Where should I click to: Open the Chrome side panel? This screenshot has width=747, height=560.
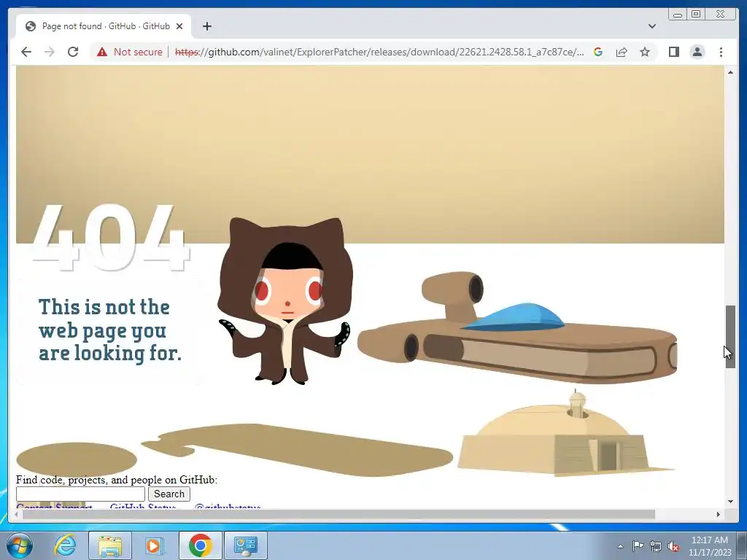[673, 52]
